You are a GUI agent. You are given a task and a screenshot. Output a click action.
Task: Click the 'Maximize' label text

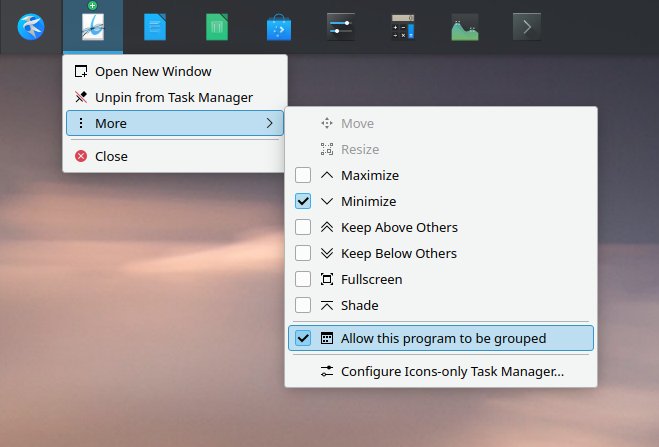(x=370, y=176)
